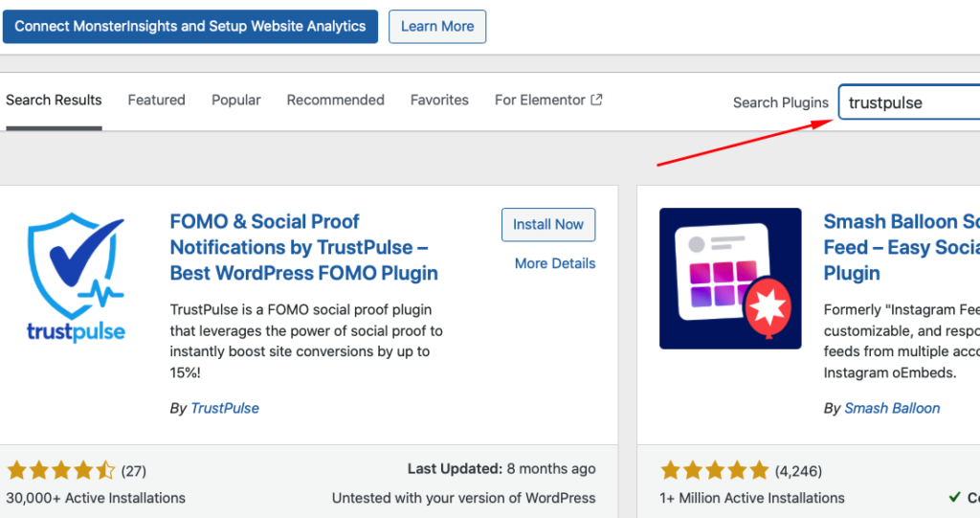Open the FOMO & Social Proof Notifications title
The width and height of the screenshot is (980, 518).
click(x=303, y=247)
